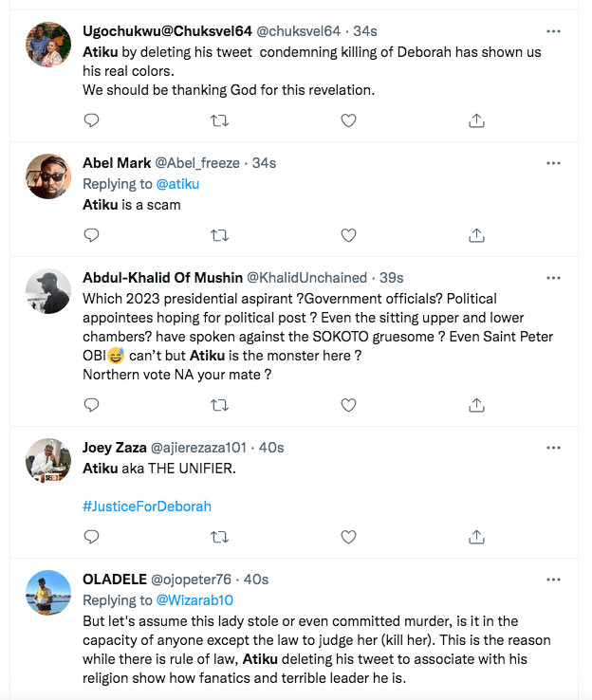Reply to Ugochukwu's tweet about Atiku
Image resolution: width=592 pixels, height=700 pixels.
click(x=92, y=120)
